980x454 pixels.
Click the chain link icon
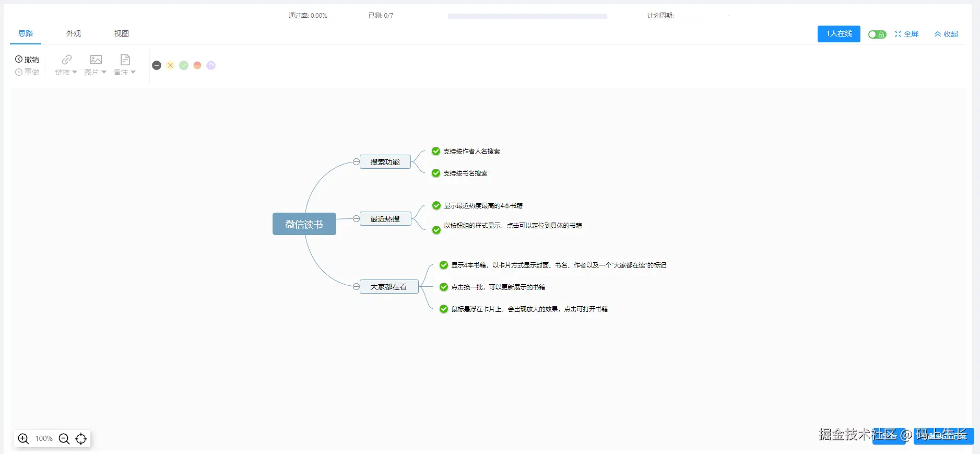tap(67, 59)
